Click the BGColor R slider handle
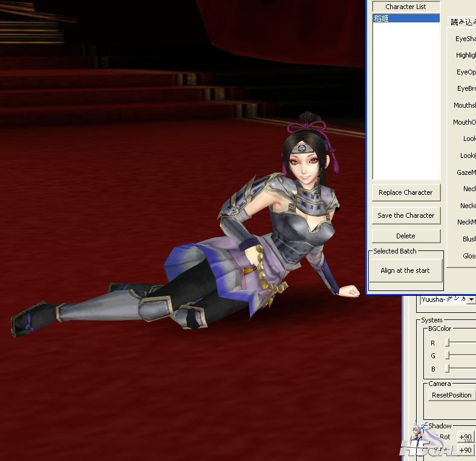Image resolution: width=476 pixels, height=461 pixels. (x=448, y=343)
